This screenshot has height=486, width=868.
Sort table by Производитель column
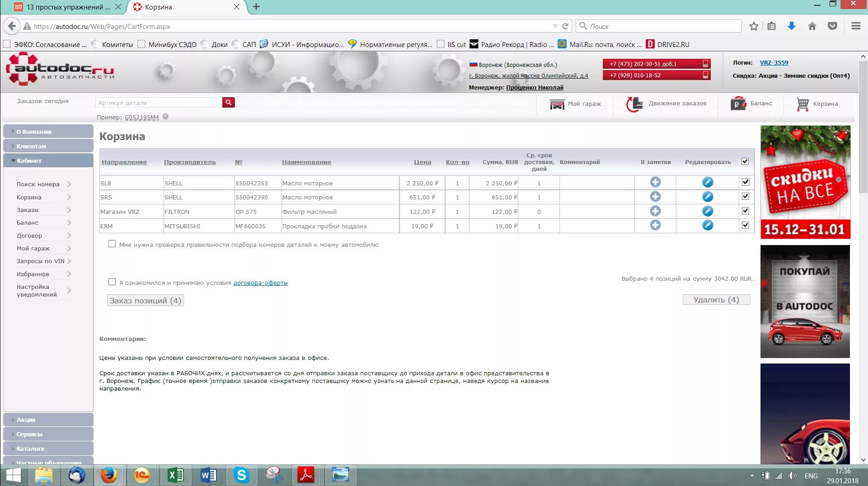point(190,162)
